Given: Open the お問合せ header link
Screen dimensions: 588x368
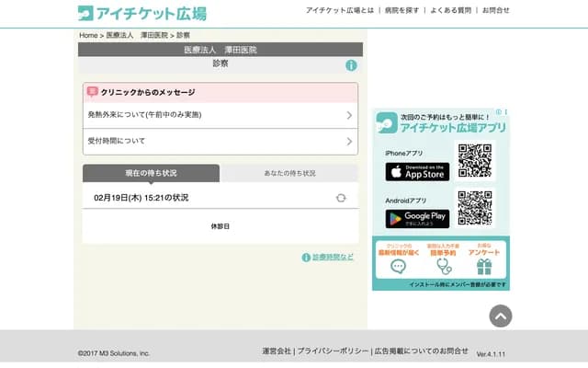Looking at the screenshot, I should tap(496, 10).
